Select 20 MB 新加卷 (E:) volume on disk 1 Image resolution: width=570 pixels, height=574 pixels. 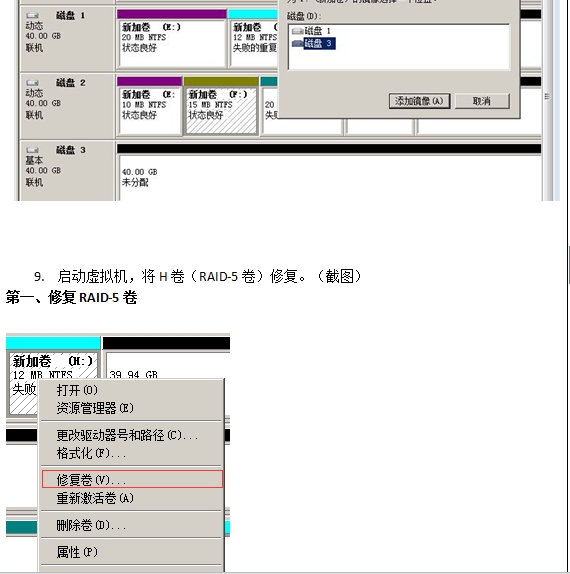(172, 43)
